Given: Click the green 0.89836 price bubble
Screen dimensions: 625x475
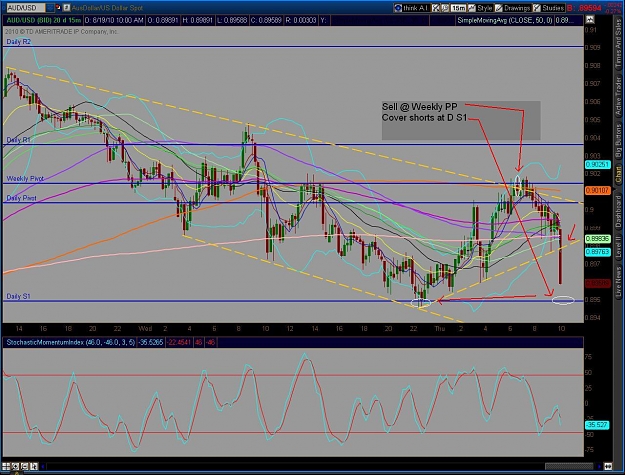Looking at the screenshot, I should 597,239.
